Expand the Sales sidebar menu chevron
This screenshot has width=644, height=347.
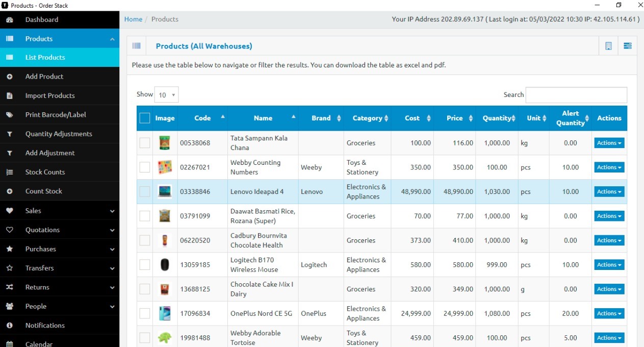(x=112, y=211)
